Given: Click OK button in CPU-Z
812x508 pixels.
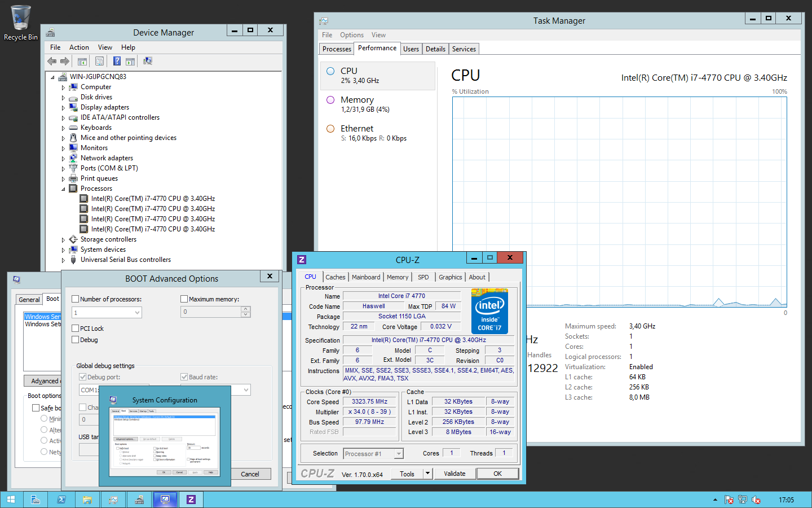Looking at the screenshot, I should pos(497,474).
